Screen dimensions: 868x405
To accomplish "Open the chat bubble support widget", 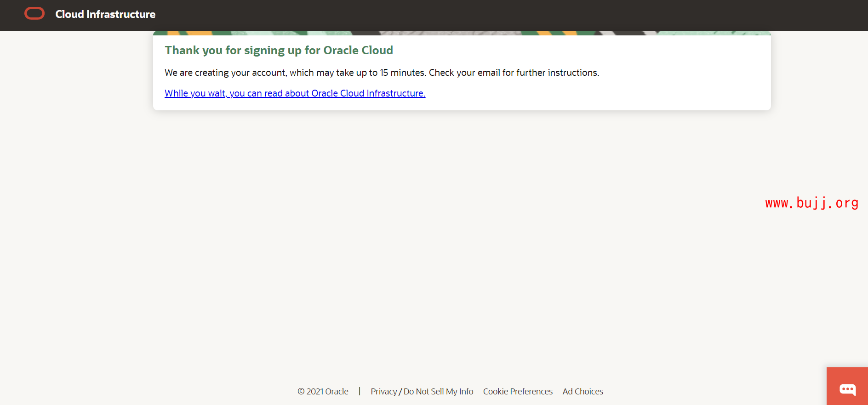I will (x=847, y=388).
